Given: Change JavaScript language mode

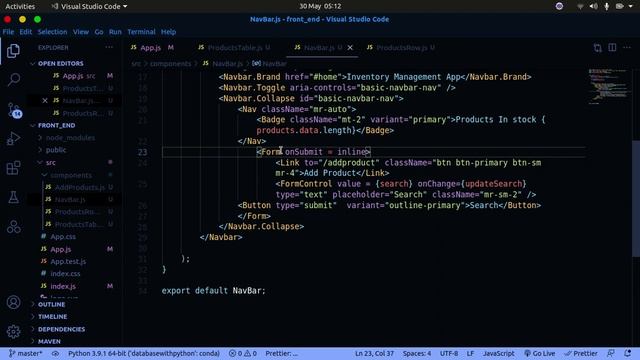Looking at the screenshot, I should [499, 353].
